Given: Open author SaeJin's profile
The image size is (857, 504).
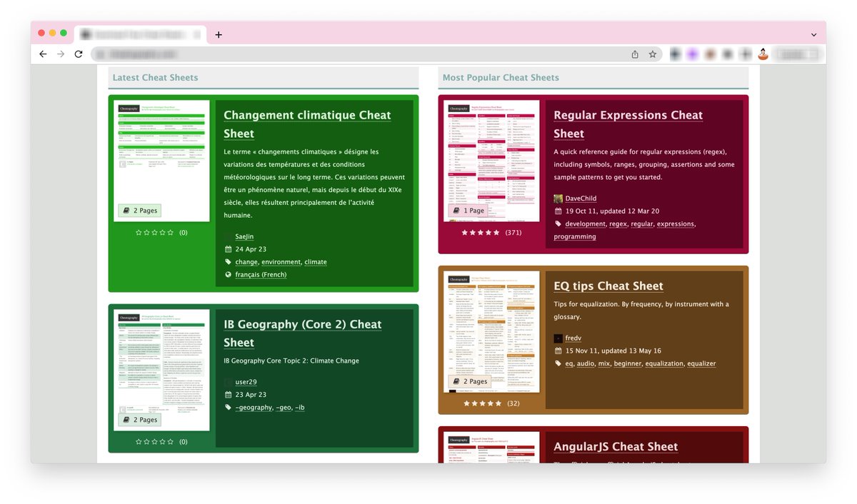Looking at the screenshot, I should (244, 237).
